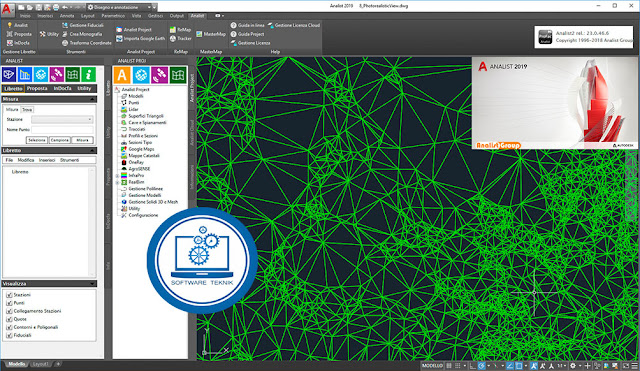Screen dimensions: 640x371
Task: Click the customization menu icon in the status bar
Action: coord(635,366)
